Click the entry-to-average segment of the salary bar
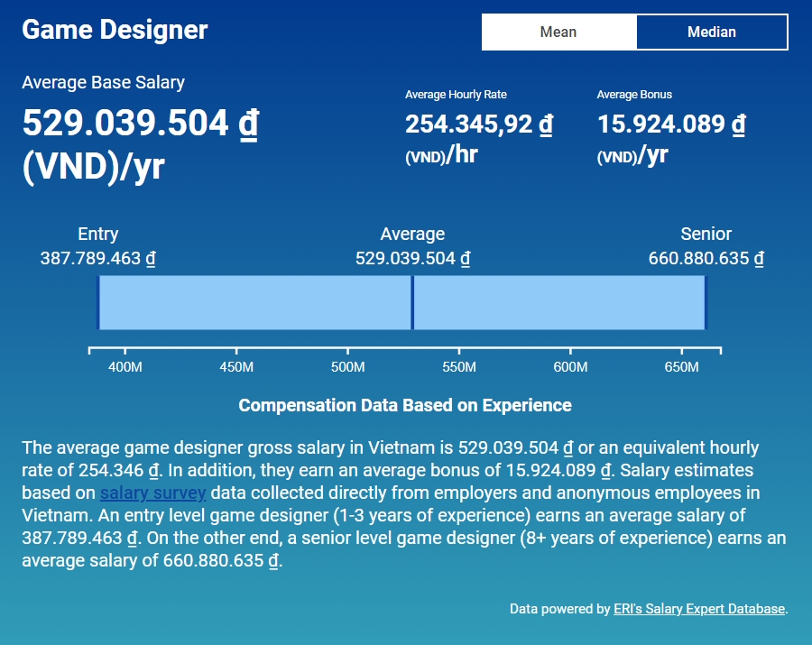812x645 pixels. coord(254,303)
